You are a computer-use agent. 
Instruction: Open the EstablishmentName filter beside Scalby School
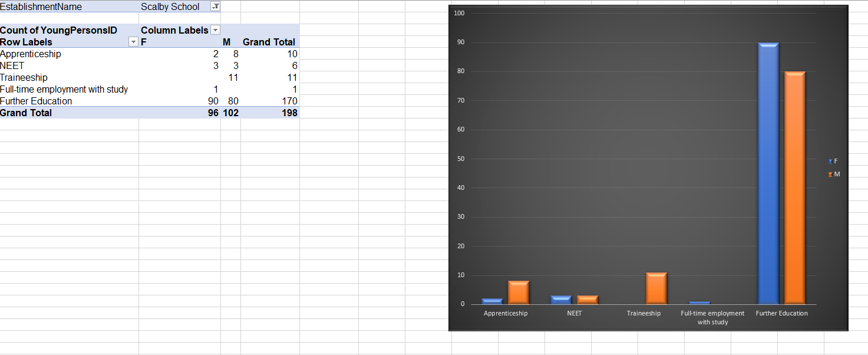(215, 6)
